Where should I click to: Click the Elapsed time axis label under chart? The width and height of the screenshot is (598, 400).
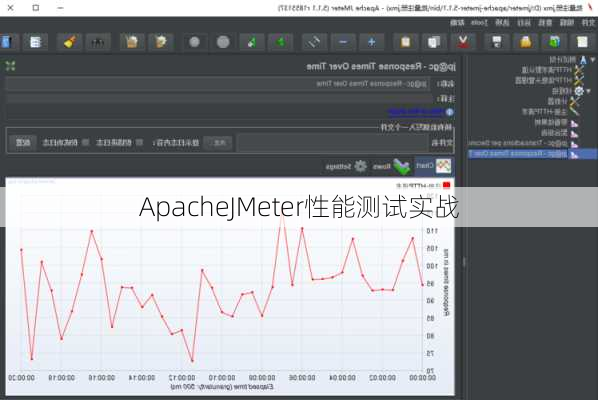coord(222,387)
